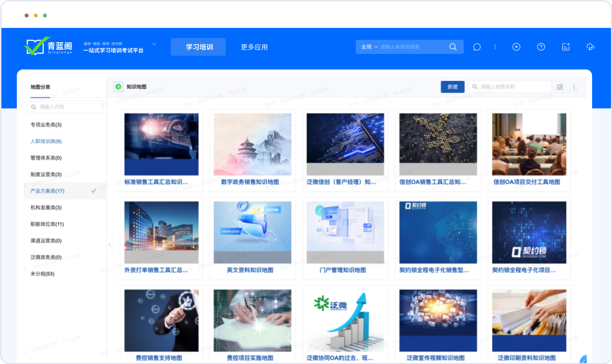Collapse the left category sidebar with the arrow
The width and height of the screenshot is (612, 364).
pos(109,245)
